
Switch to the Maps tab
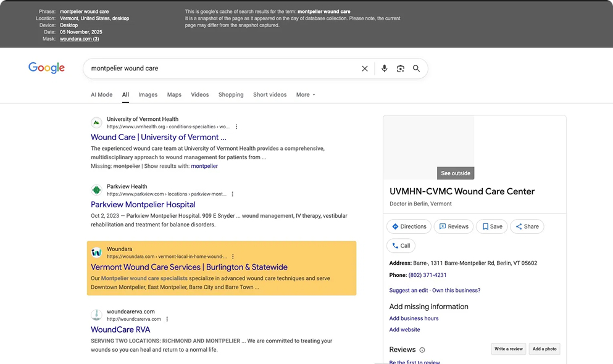[x=174, y=94]
